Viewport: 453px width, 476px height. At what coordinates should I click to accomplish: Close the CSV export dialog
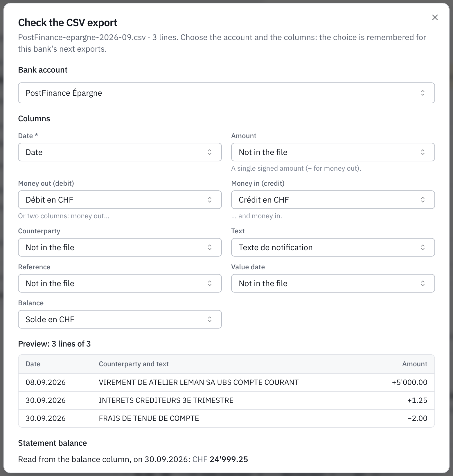[x=435, y=17]
